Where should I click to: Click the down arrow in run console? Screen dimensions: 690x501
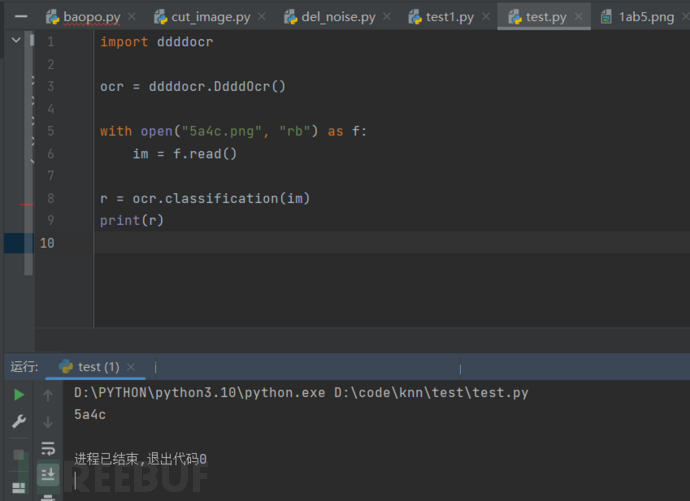[x=47, y=422]
